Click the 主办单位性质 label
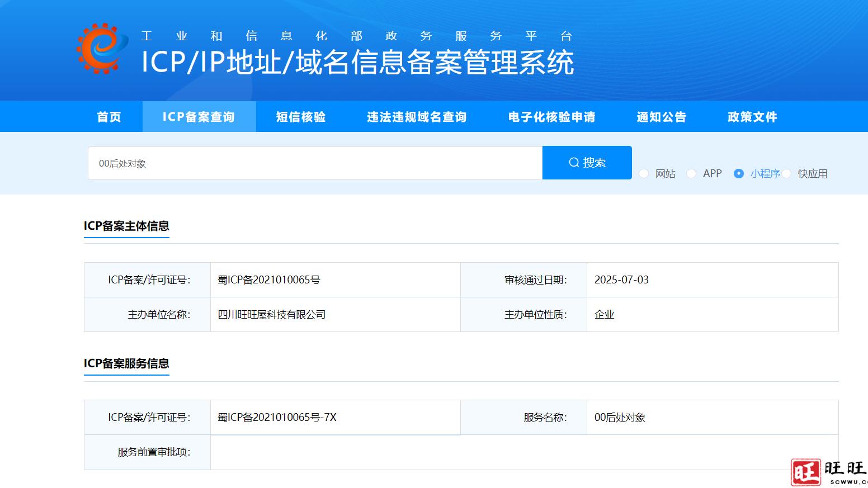Screen dimensions: 868x488 coord(536,314)
